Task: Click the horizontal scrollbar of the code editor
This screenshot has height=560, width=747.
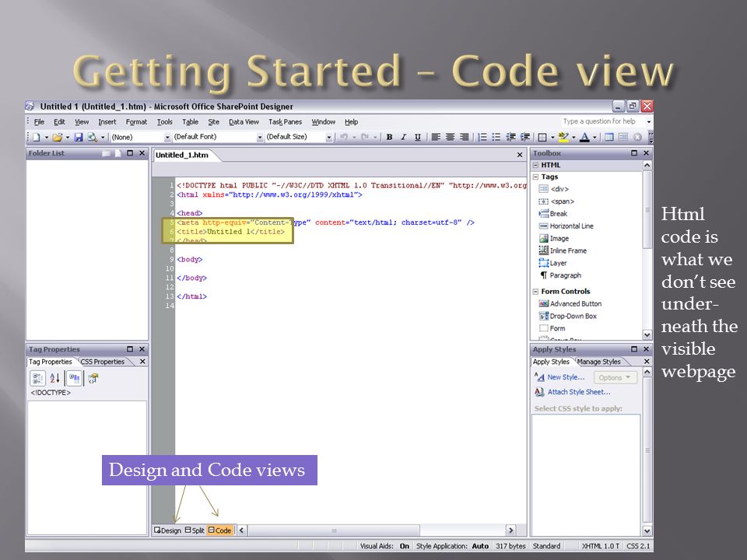Action: pyautogui.click(x=376, y=530)
